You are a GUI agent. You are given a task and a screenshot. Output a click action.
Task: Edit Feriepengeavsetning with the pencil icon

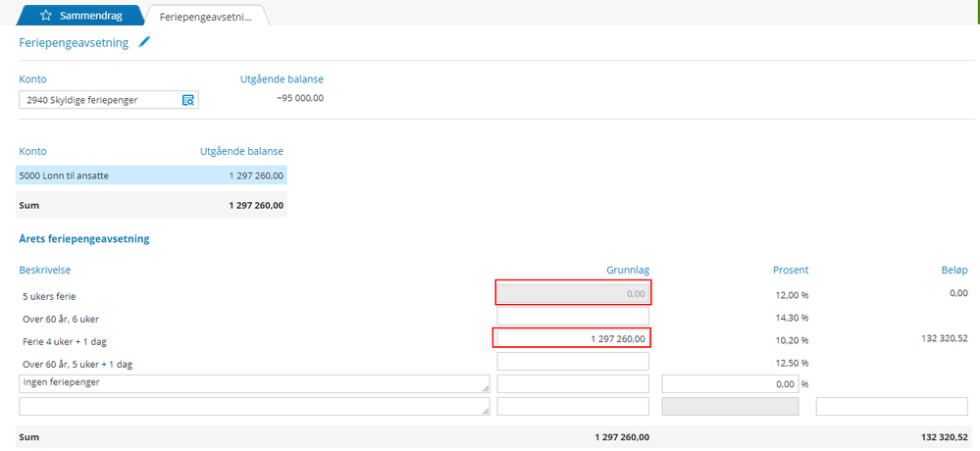coord(144,42)
